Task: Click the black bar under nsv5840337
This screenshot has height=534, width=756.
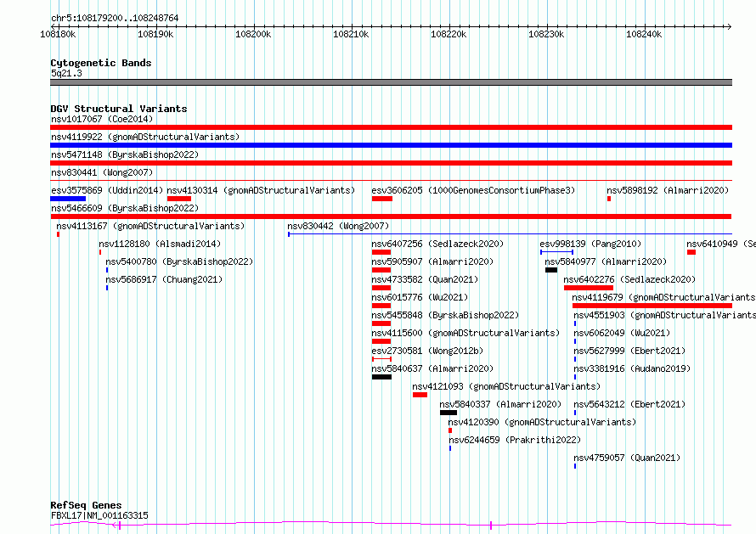Action: [449, 413]
